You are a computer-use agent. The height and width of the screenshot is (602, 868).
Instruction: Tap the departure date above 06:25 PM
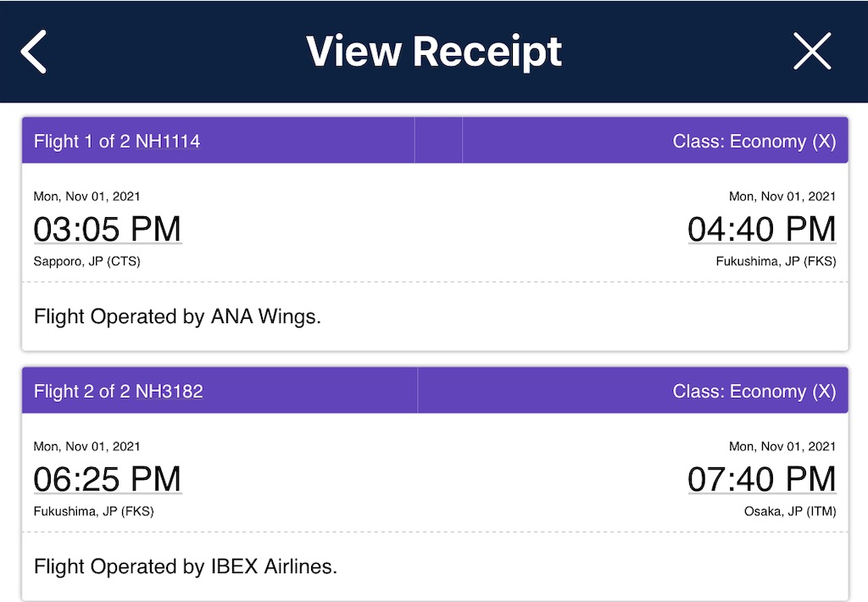point(87,447)
